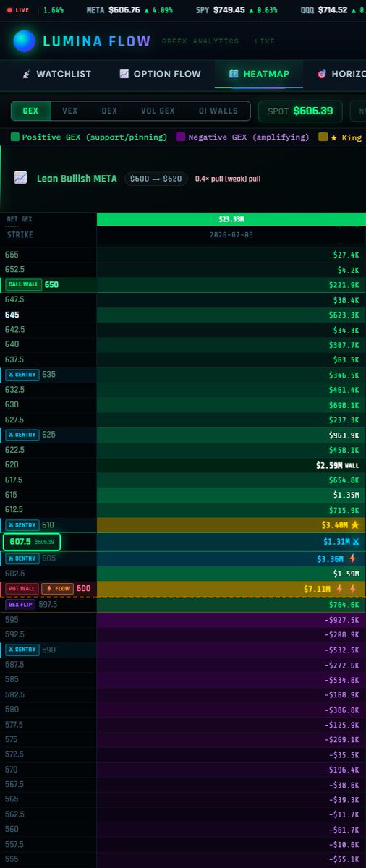366x868 pixels.
Task: Click the GEX FLIP badge at 597.5
Action: (21, 604)
